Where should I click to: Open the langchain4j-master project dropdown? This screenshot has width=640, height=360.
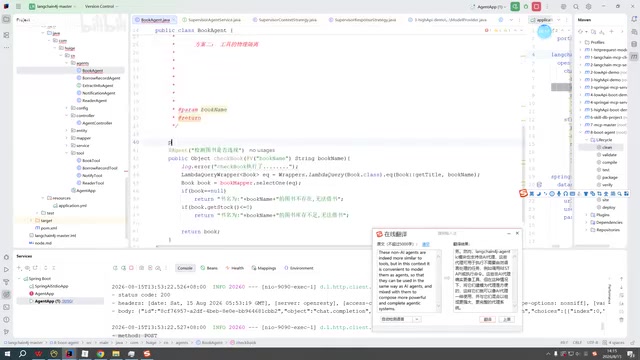pyautogui.click(x=53, y=7)
